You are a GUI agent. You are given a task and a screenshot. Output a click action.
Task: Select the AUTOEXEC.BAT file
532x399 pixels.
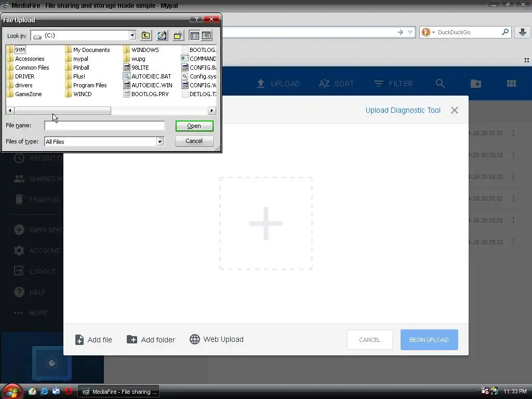147,76
